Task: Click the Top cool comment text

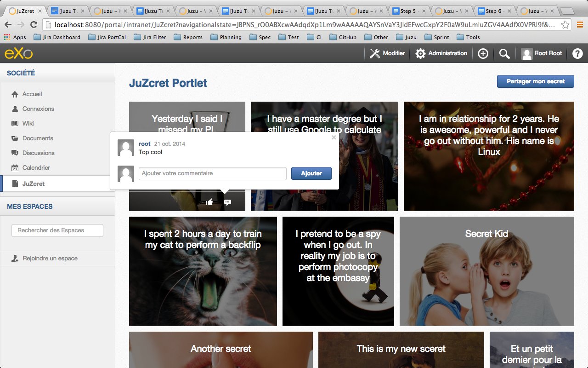Action: click(x=150, y=152)
